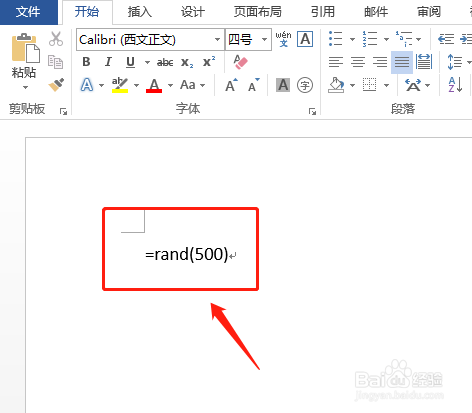
Task: Open the font size dropdown arrow
Action: pos(265,39)
